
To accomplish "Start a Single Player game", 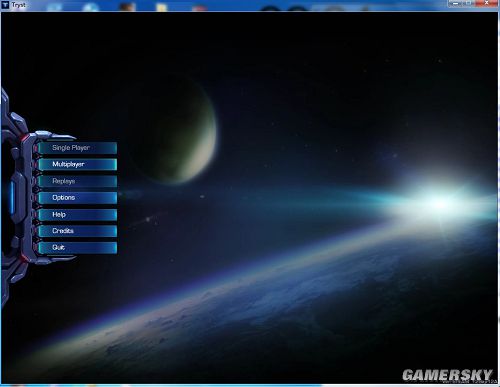I will click(77, 148).
